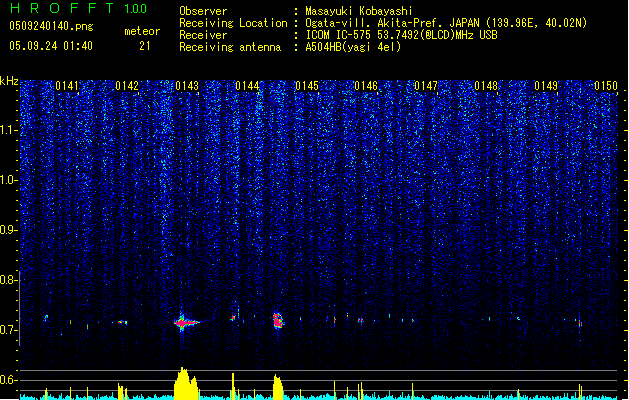Click the HROFFT 1.0.0 title text
629x400 pixels.
tap(78, 8)
